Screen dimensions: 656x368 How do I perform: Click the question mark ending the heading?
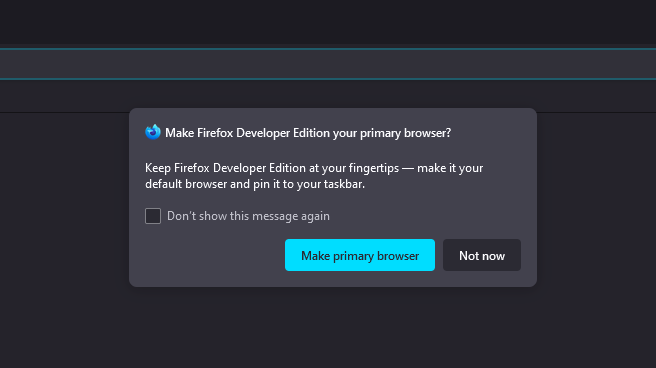(448, 133)
